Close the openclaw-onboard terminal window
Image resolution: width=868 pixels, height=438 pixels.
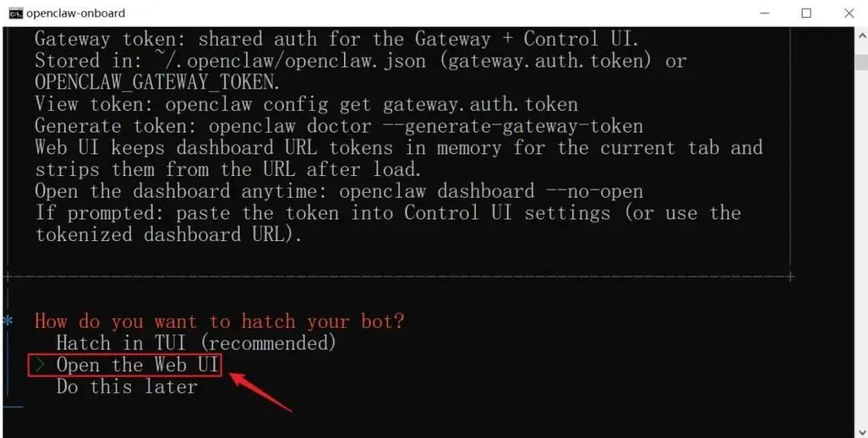[849, 13]
